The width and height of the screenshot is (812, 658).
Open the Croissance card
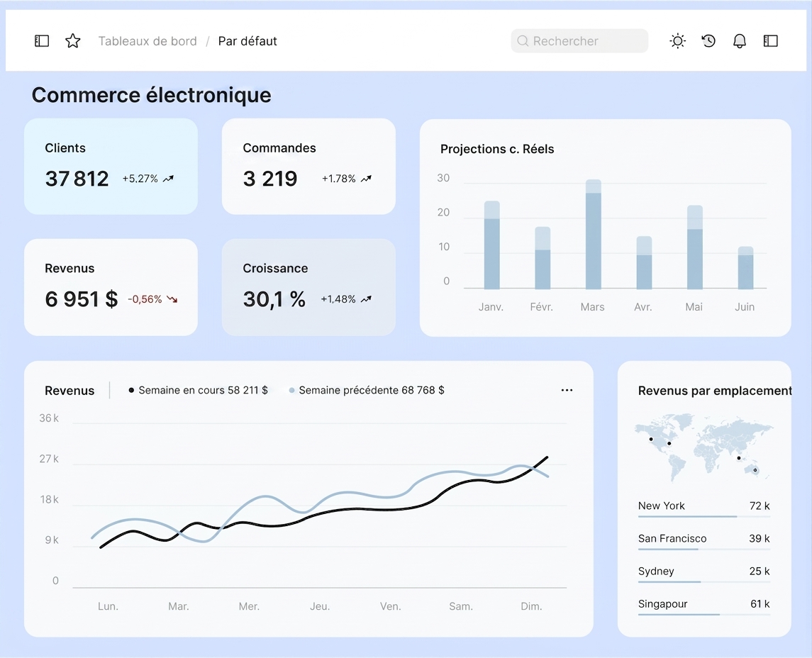pos(308,287)
